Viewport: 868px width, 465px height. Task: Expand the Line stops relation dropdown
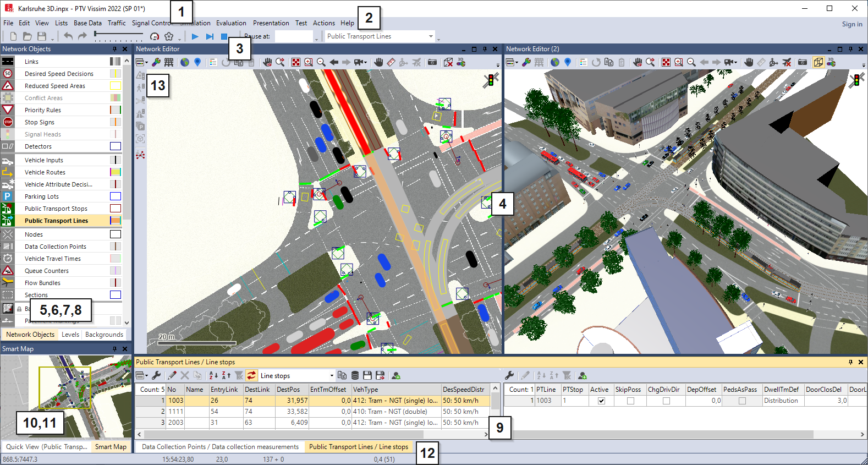[x=331, y=376]
